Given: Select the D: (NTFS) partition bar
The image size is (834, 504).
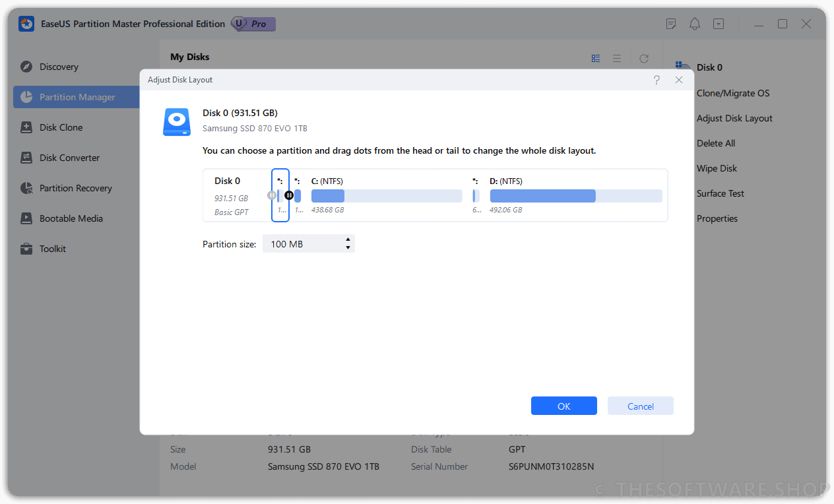Looking at the screenshot, I should pyautogui.click(x=576, y=196).
